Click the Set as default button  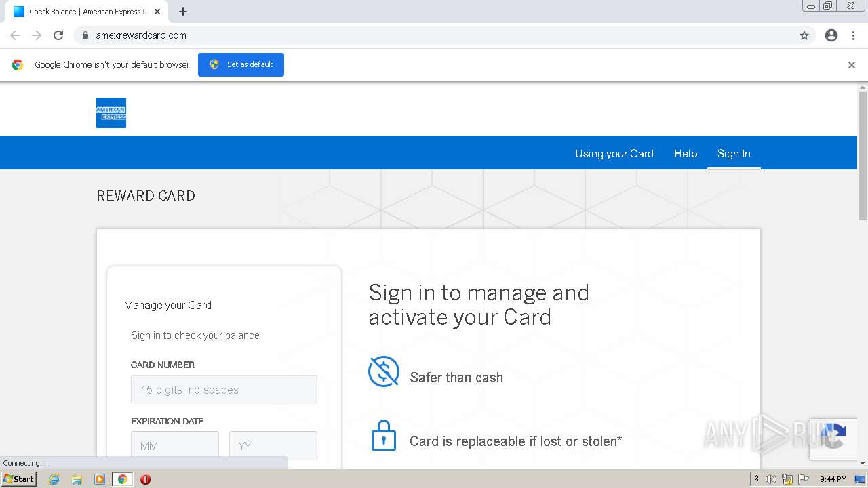(241, 64)
